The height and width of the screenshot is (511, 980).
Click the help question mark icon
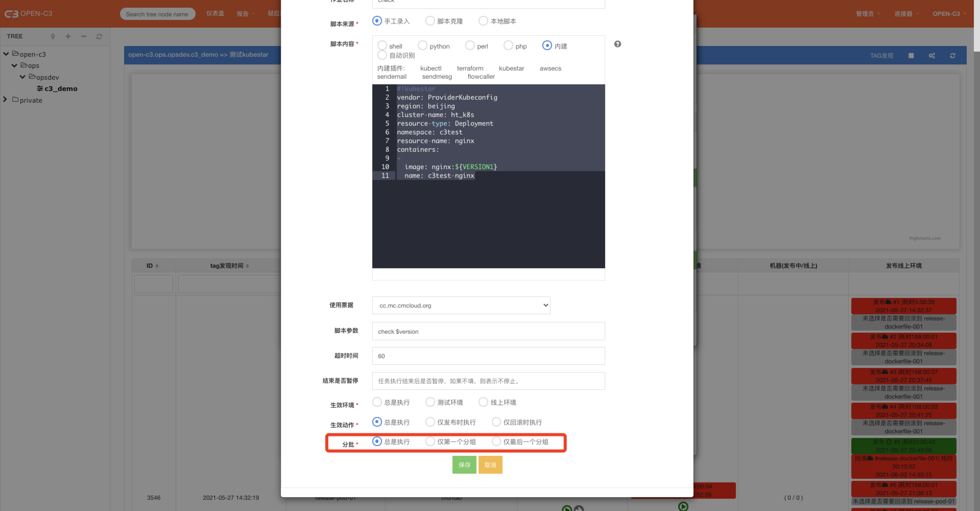(617, 44)
